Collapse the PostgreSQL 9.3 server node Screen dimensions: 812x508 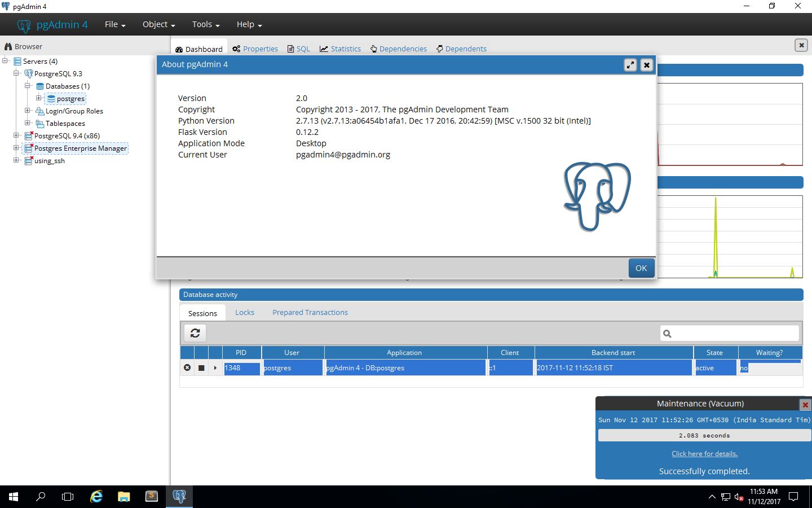pyautogui.click(x=16, y=73)
